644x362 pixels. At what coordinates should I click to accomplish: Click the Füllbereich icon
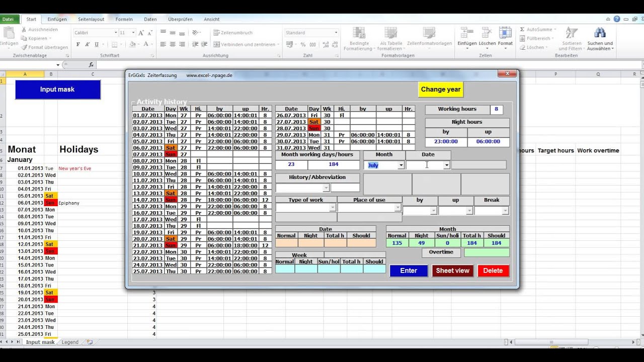522,38
